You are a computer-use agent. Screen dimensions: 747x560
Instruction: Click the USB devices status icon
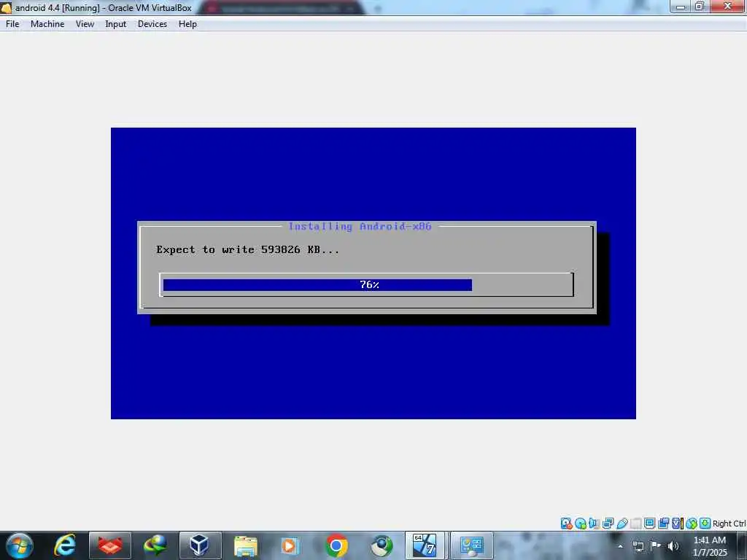click(x=622, y=524)
